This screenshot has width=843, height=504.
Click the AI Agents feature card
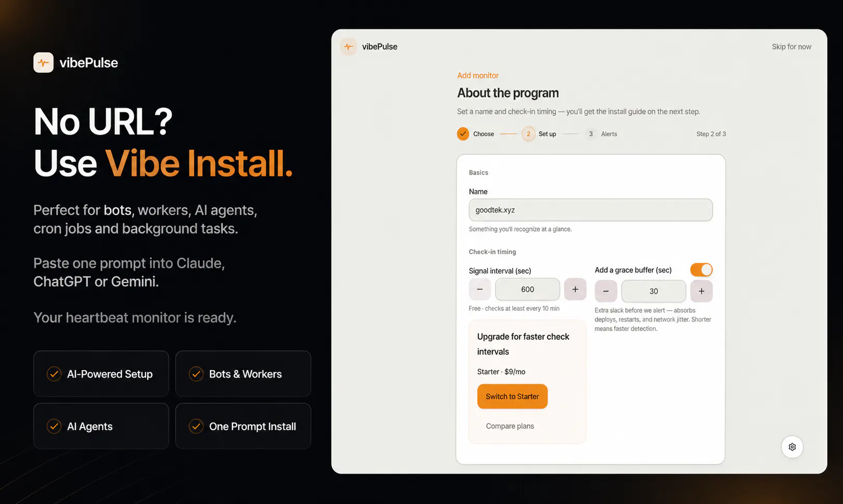click(101, 426)
